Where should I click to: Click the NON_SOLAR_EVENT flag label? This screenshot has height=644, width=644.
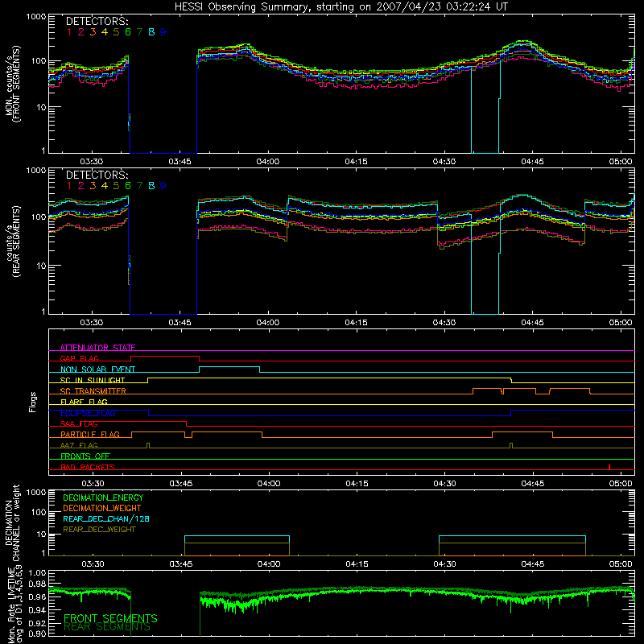(97, 369)
